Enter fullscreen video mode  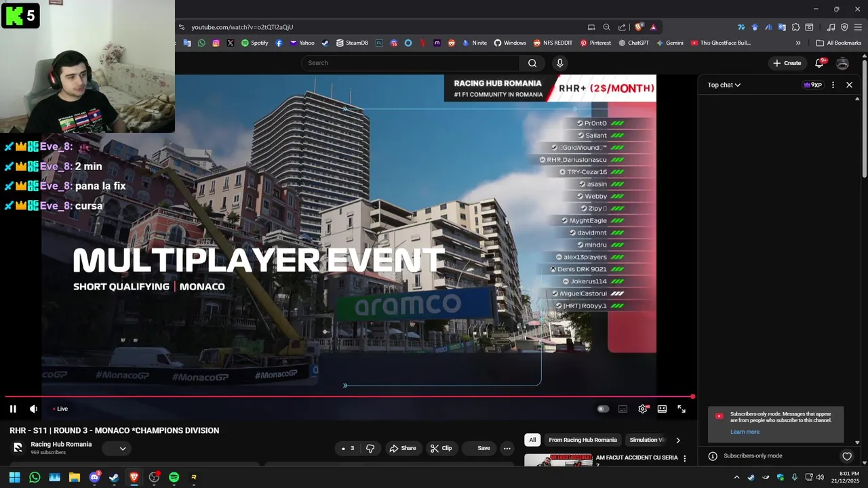(682, 409)
